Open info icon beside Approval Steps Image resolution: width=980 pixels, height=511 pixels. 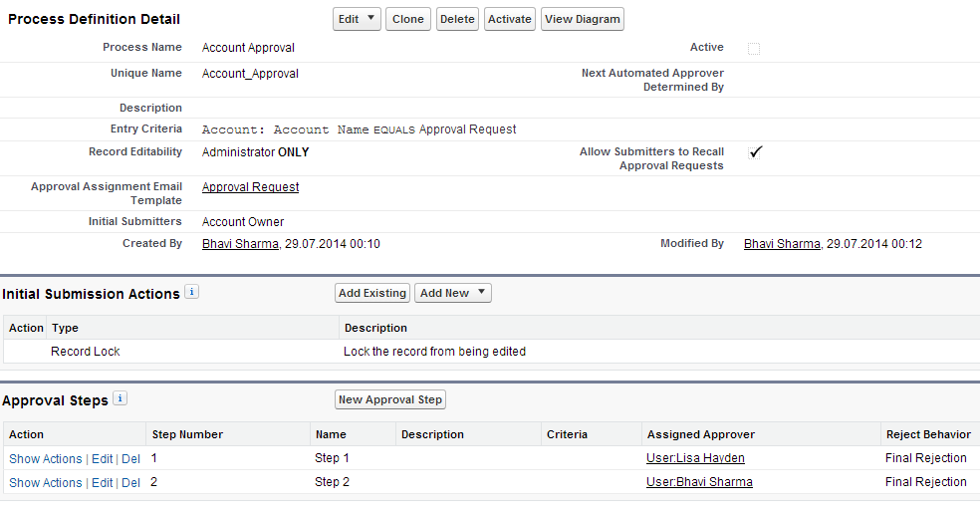[120, 398]
